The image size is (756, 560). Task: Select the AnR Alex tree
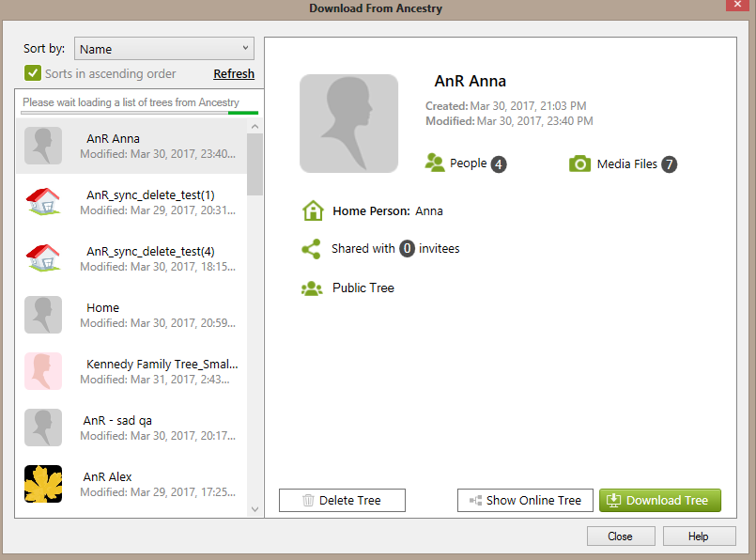tap(131, 484)
